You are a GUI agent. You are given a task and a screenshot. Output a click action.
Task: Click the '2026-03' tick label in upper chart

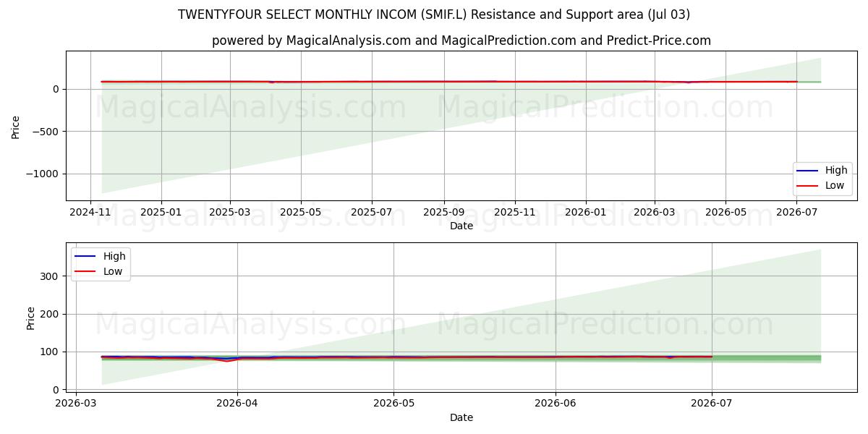654,213
